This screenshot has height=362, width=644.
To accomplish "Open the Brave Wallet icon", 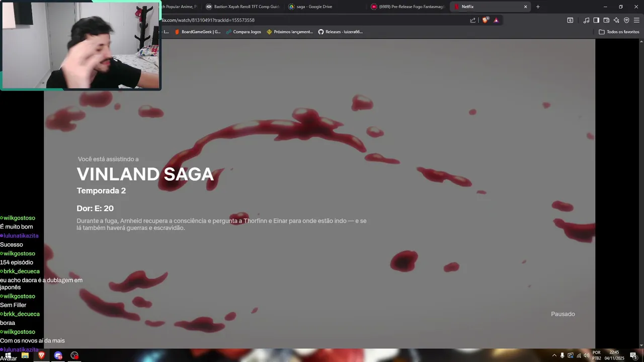I will (x=606, y=20).
